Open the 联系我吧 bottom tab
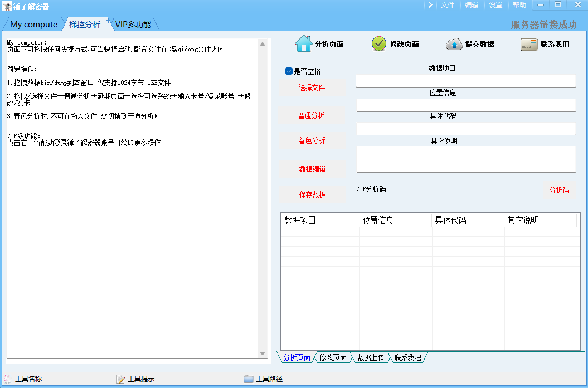The image size is (588, 388). pos(407,358)
